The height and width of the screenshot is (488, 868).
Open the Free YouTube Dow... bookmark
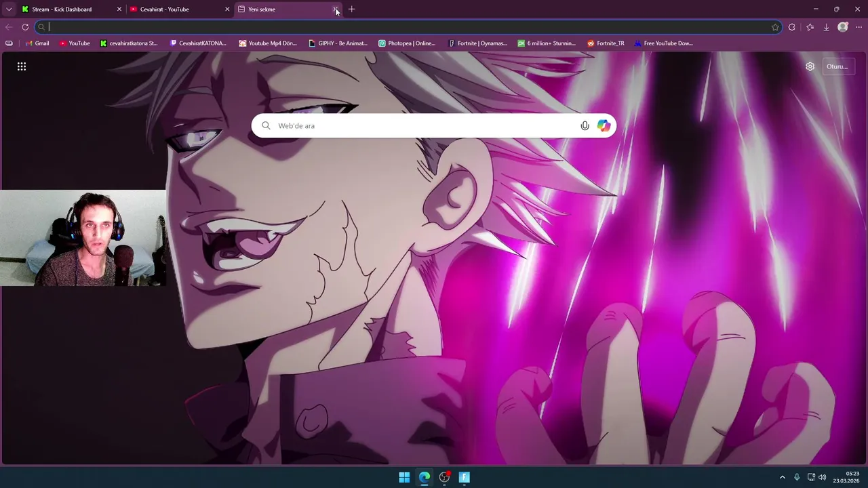pyautogui.click(x=663, y=43)
